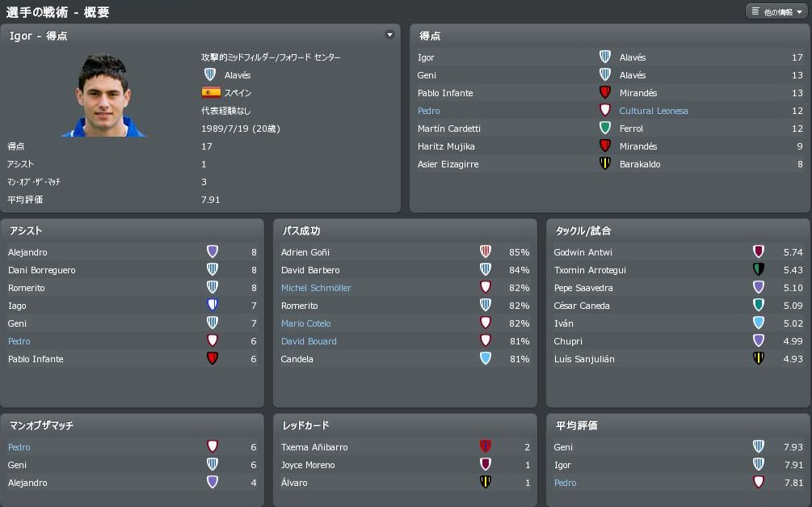The width and height of the screenshot is (812, 507).
Task: Click Alavés club badge in Igor's profile
Action: [x=210, y=74]
